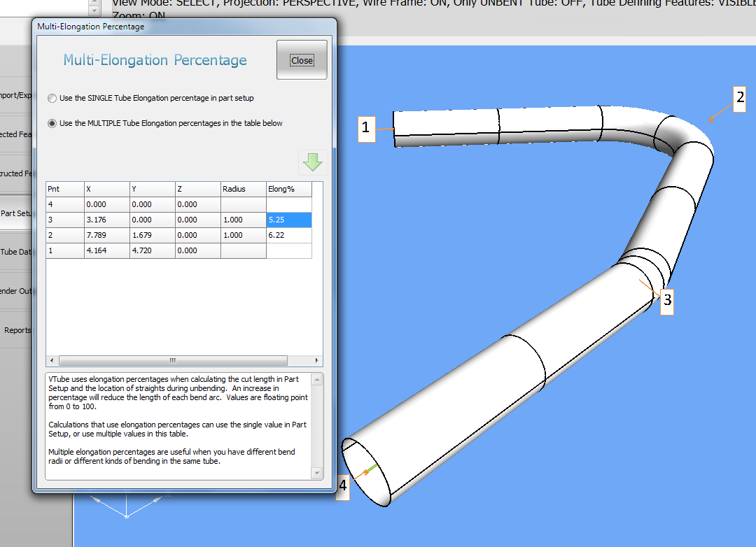The height and width of the screenshot is (547, 756).
Task: Select the SINGLE Tube Elongation radio option
Action: tap(52, 98)
